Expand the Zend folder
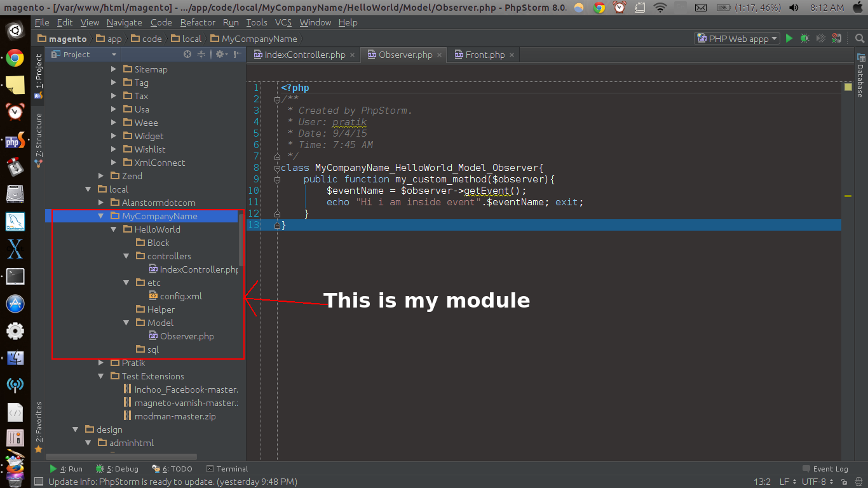Viewport: 868px width, 488px height. tap(101, 176)
